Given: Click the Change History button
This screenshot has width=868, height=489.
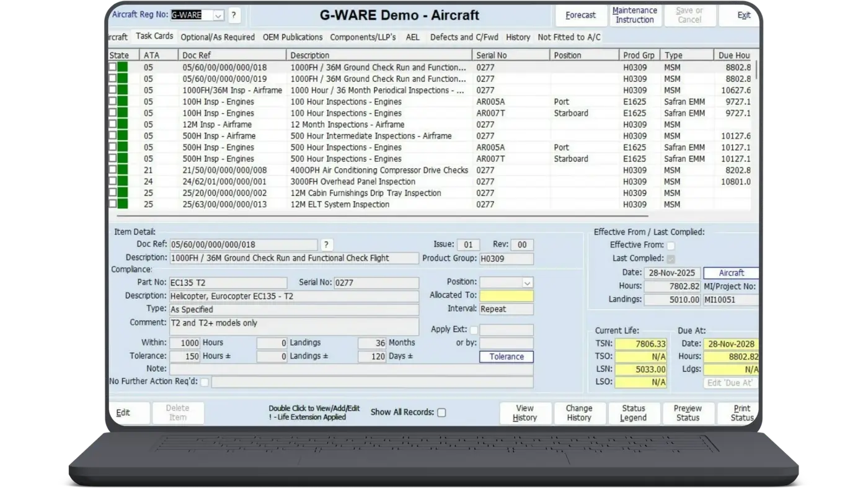Looking at the screenshot, I should coord(579,413).
